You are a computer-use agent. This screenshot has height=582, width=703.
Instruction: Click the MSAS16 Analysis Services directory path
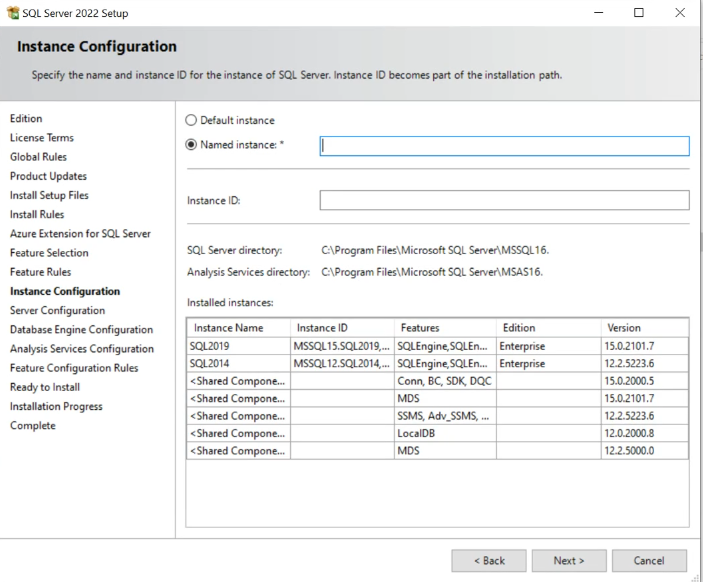(x=432, y=272)
